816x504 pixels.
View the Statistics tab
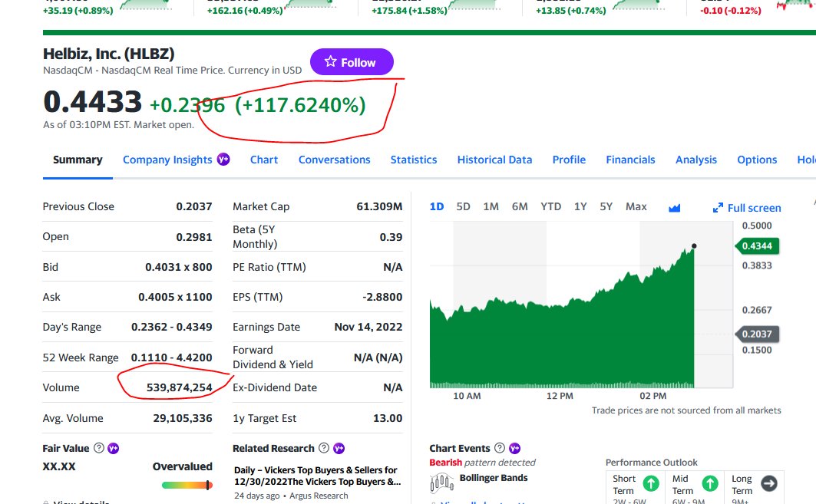coord(414,160)
